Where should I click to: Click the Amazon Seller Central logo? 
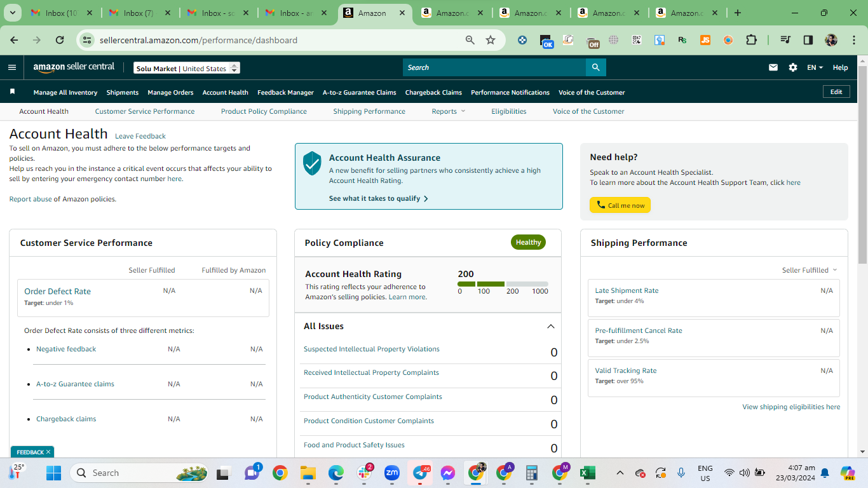coord(74,67)
